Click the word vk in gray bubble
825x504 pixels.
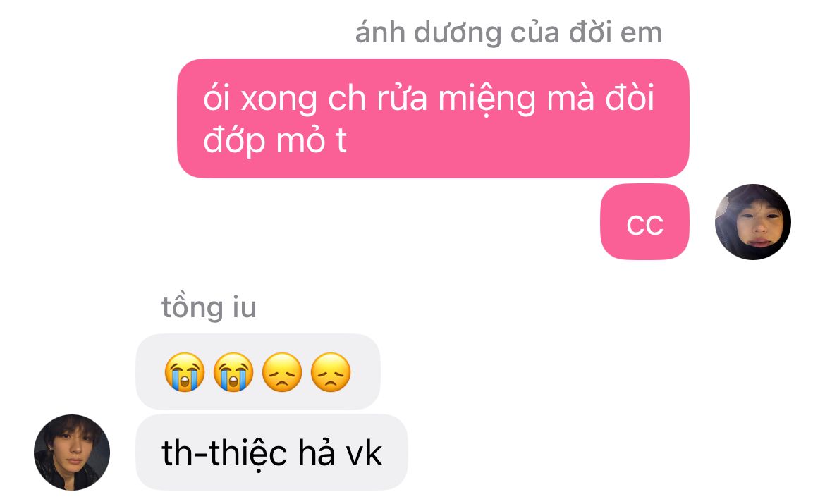point(364,453)
